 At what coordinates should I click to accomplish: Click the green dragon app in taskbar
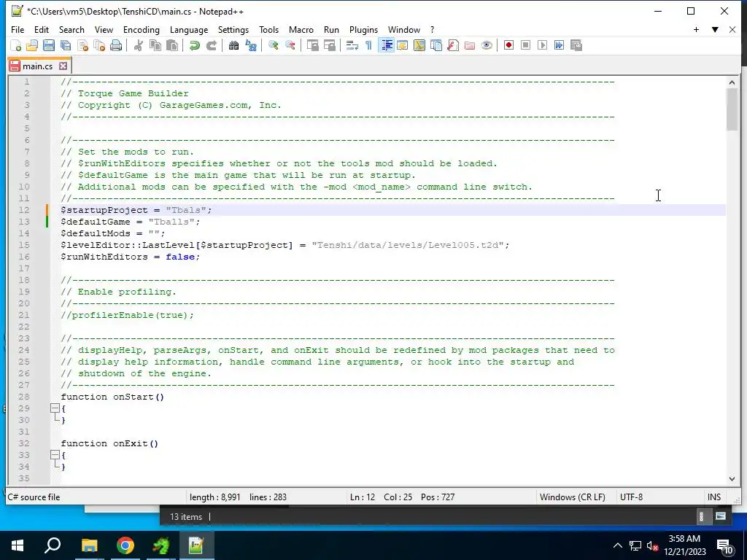(161, 545)
